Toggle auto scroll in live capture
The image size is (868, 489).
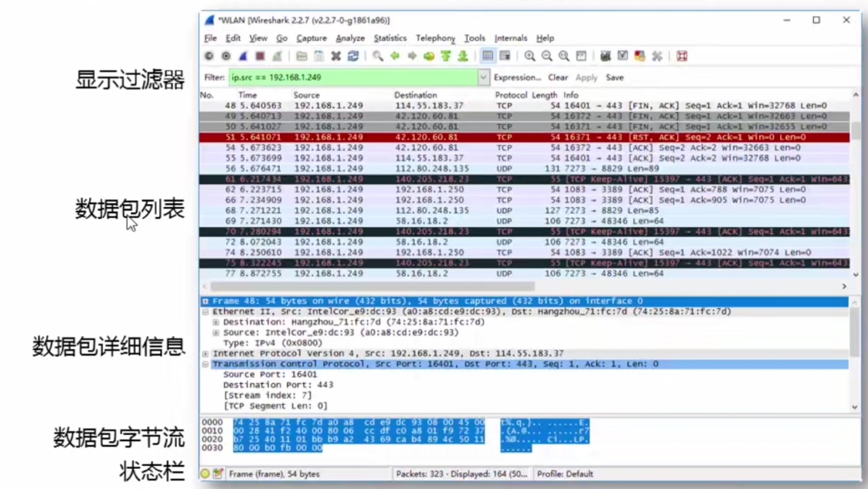click(505, 56)
